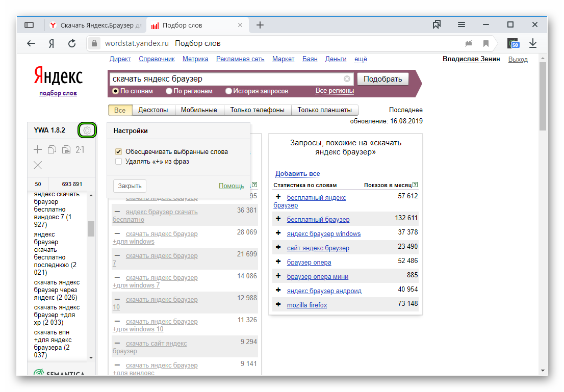Add 'браузер опера' with its plus icon

point(278,262)
